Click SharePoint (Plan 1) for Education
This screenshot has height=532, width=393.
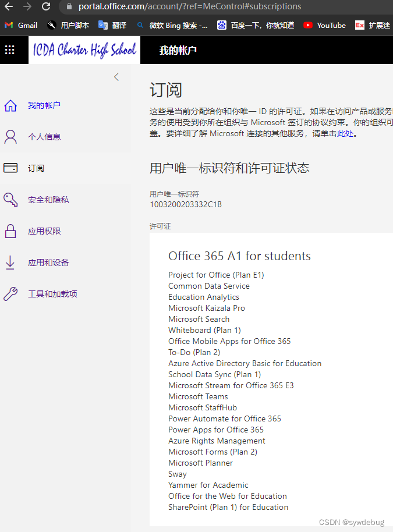click(228, 507)
